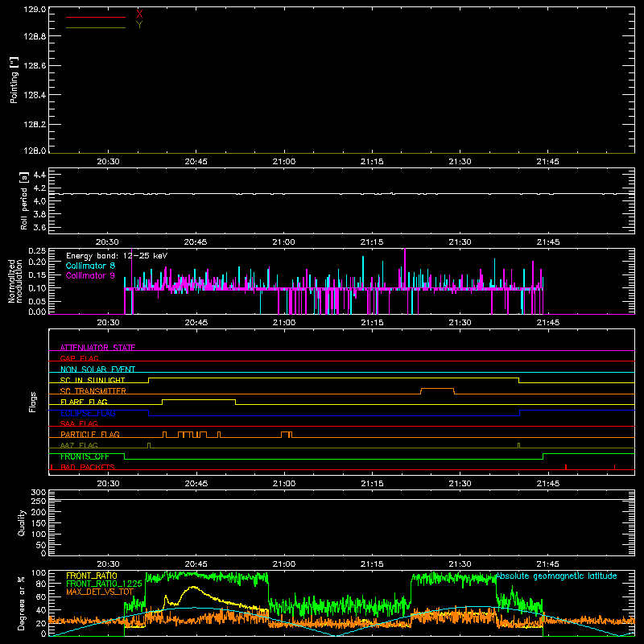The width and height of the screenshot is (644, 644).
Task: Click the FLARE_FLAG label
Action: tap(84, 402)
